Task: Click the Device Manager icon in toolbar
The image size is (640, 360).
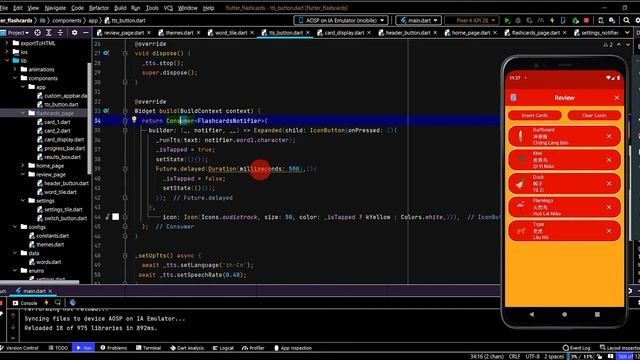Action: pyautogui.click(x=601, y=20)
